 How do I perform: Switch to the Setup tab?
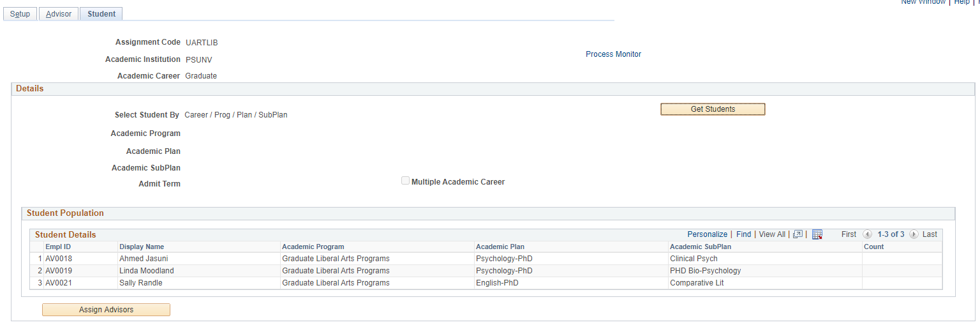coord(20,14)
